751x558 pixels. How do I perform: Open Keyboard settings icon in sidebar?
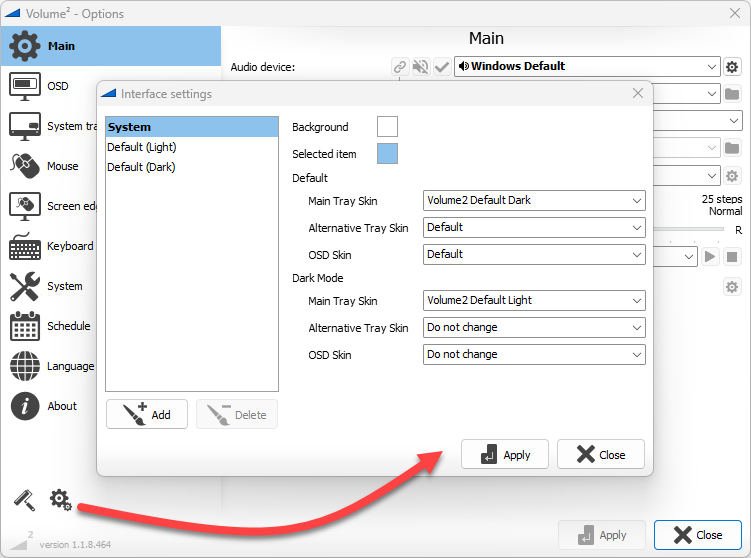24,246
